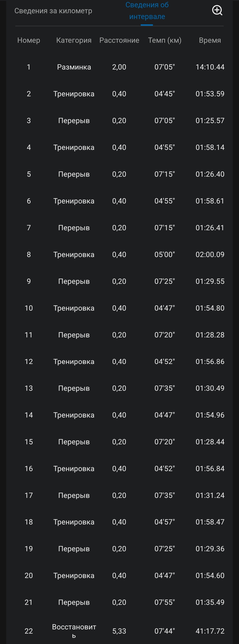Tap the magnifier zoom-in icon
239x644 pixels.
tap(217, 10)
